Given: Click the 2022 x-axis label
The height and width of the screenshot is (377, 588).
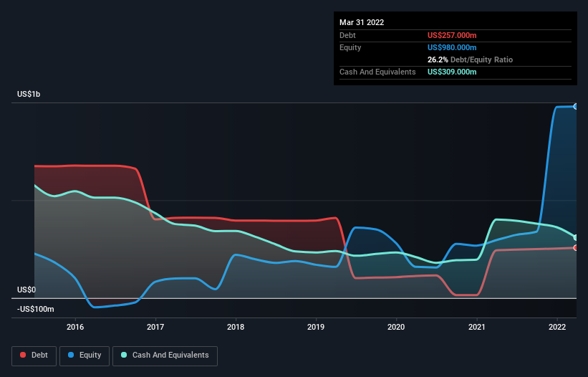Looking at the screenshot, I should [557, 327].
